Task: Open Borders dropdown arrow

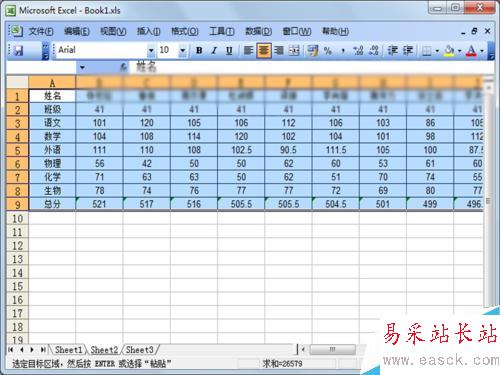Action: click(437, 51)
